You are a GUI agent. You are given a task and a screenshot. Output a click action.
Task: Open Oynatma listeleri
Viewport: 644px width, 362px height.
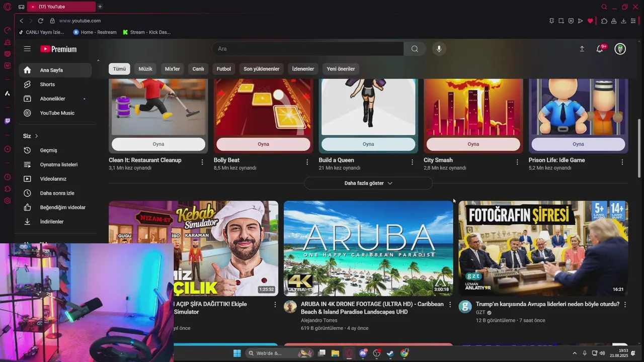[55, 164]
